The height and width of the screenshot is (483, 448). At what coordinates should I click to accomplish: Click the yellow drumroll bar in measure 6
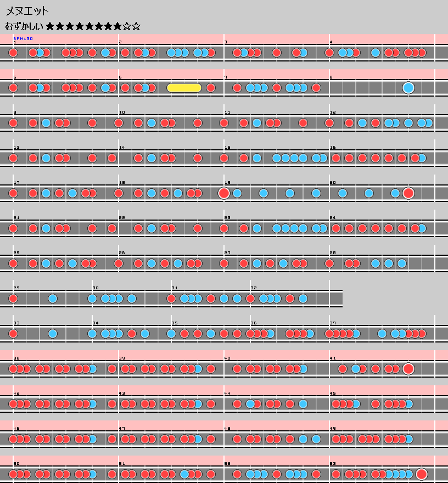pyautogui.click(x=184, y=88)
